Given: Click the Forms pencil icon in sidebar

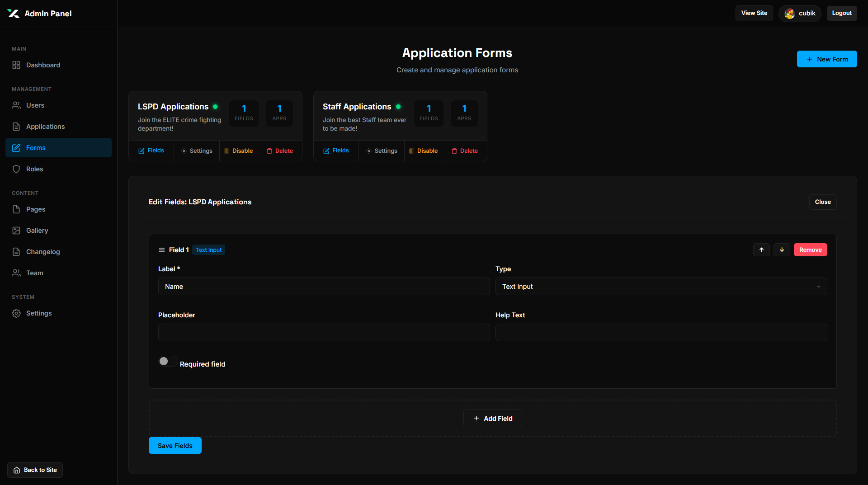Looking at the screenshot, I should coord(16,148).
